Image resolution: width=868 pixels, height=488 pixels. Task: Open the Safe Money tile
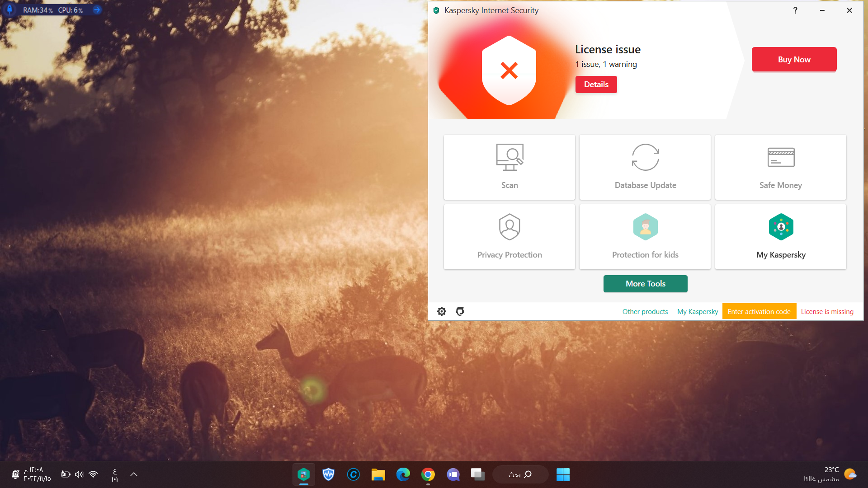[781, 167]
